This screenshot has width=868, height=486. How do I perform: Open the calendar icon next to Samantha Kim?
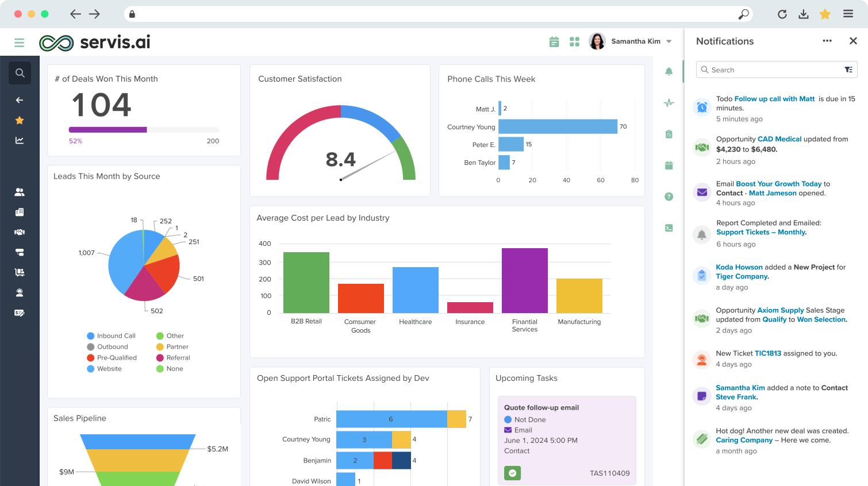(554, 41)
